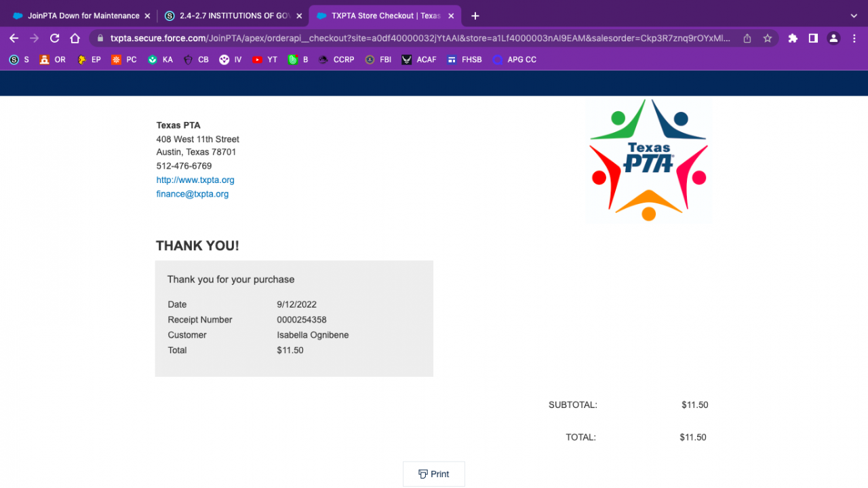The width and height of the screenshot is (868, 488).
Task: Select receipt number 0000254358
Action: tap(302, 320)
